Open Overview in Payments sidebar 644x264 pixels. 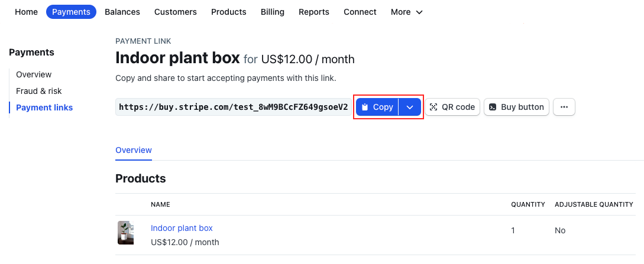[x=34, y=74]
